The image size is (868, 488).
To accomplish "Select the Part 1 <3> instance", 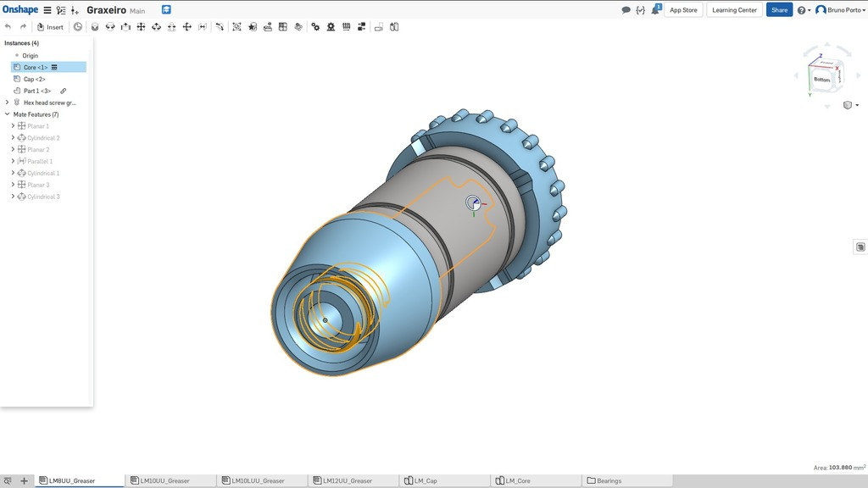I will point(36,91).
